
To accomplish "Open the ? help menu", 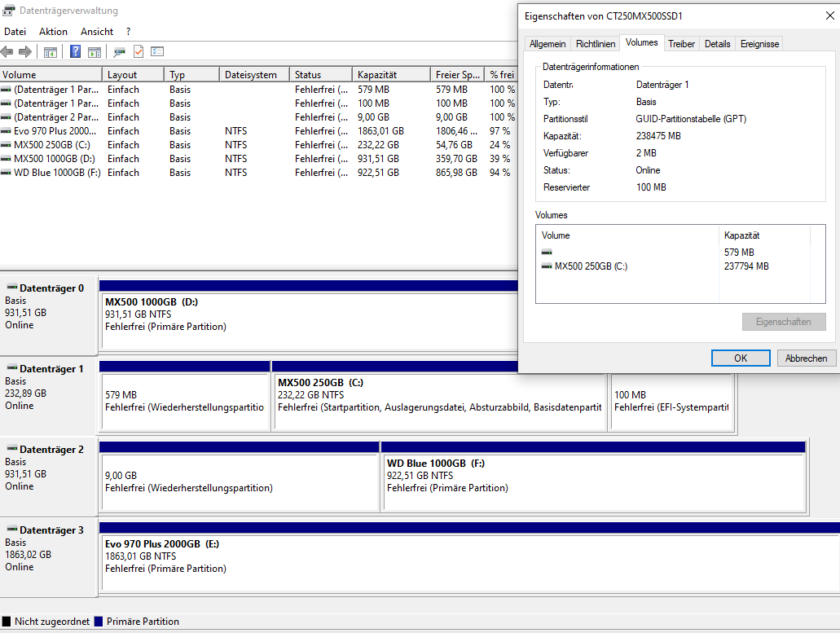I will (x=129, y=32).
